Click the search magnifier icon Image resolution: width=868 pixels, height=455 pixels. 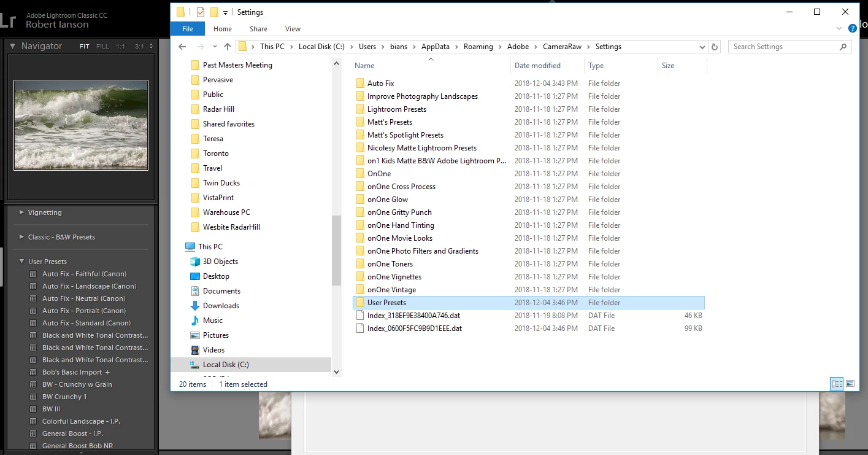tap(844, 47)
